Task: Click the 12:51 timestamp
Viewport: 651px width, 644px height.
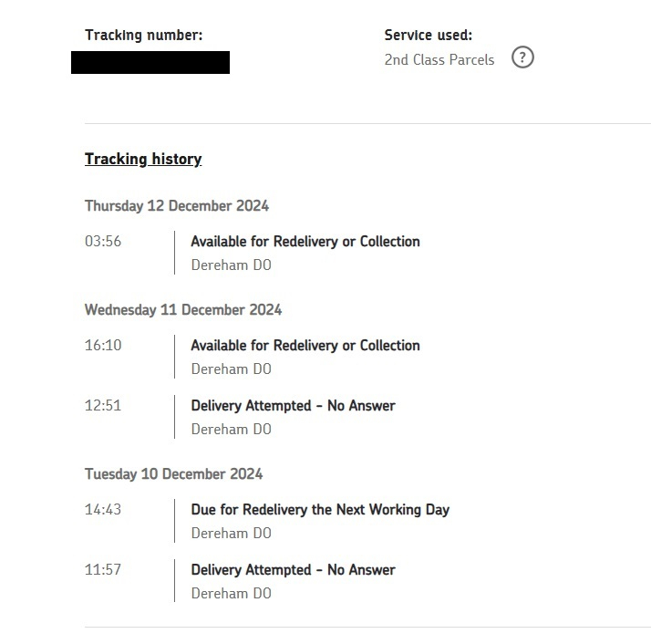Action: coord(103,405)
